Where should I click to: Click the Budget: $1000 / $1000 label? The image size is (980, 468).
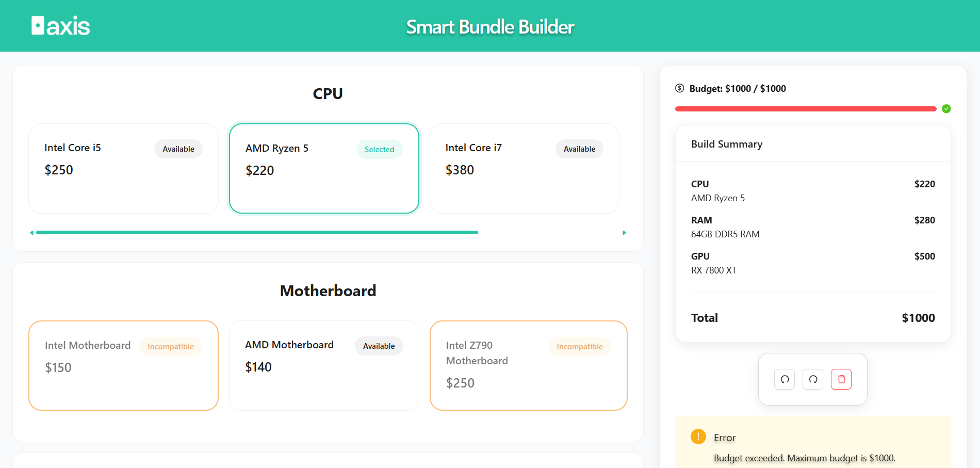[738, 89]
